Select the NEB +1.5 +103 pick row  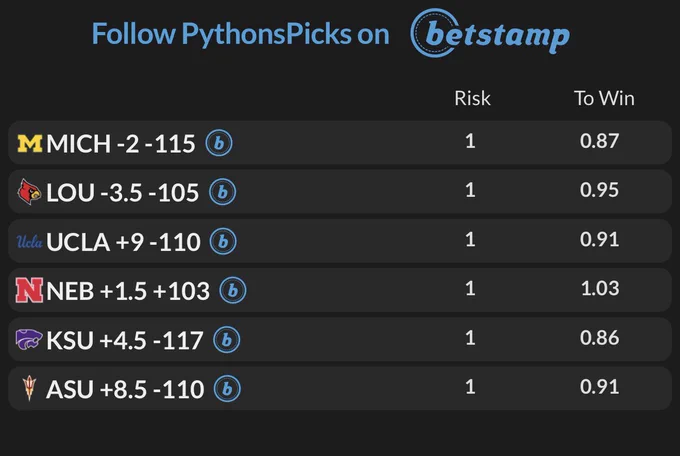coord(340,290)
